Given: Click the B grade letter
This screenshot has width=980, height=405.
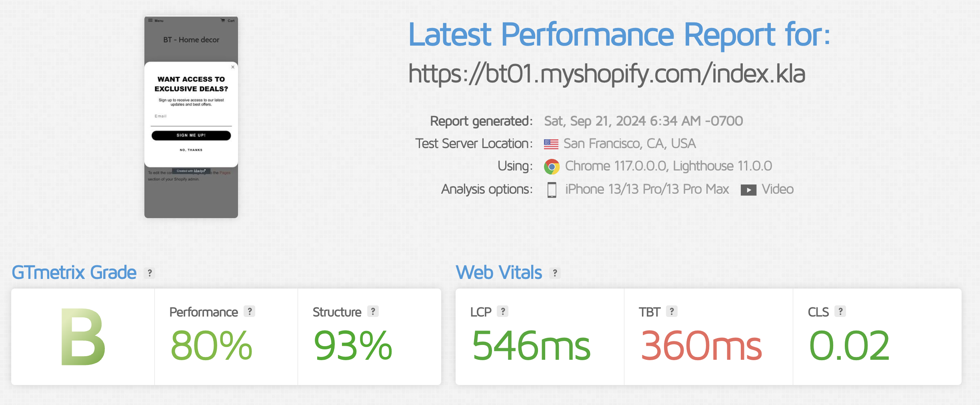Looking at the screenshot, I should (83, 337).
